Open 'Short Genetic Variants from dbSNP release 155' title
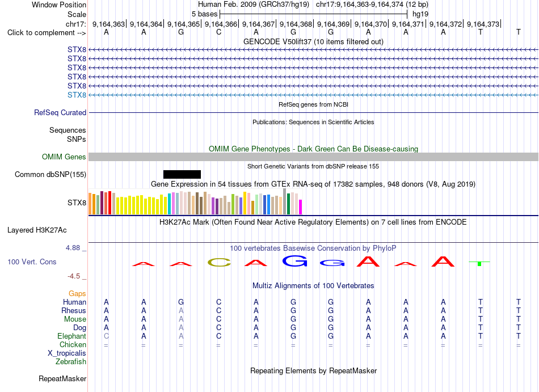The height and width of the screenshot is (392, 539). click(x=313, y=166)
